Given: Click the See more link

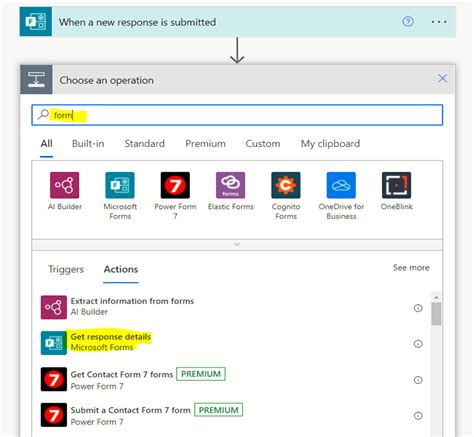Looking at the screenshot, I should (411, 268).
